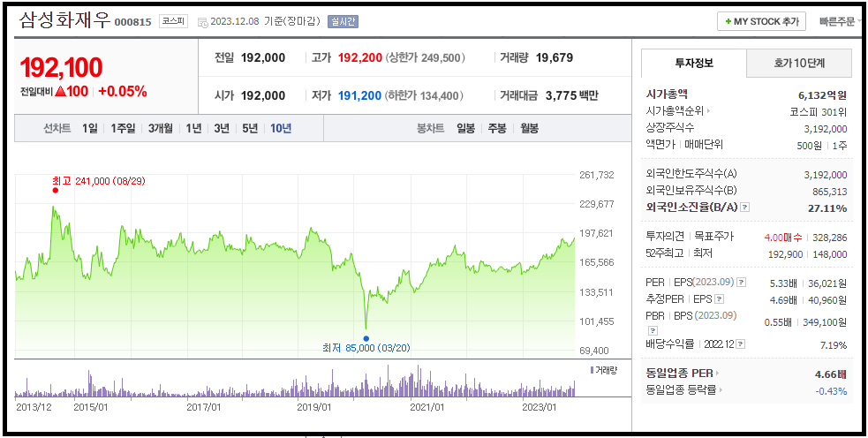This screenshot has width=868, height=438.
Task: Click the 52주최고 value 192,900
Action: (786, 254)
